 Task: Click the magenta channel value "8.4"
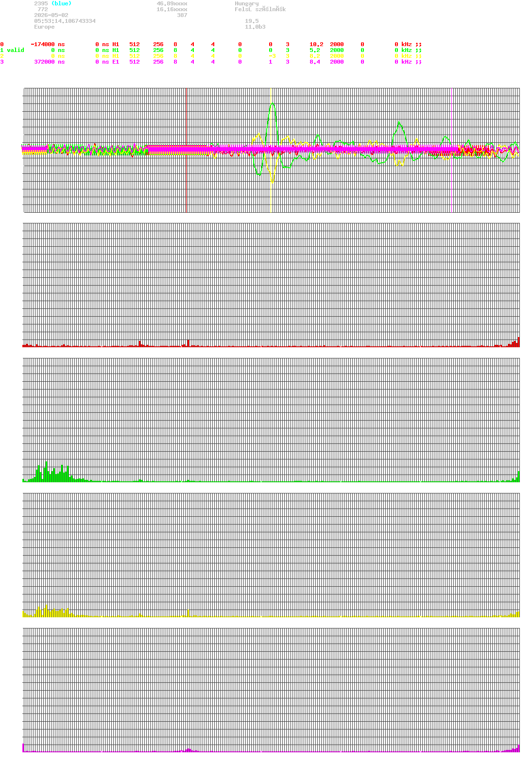pyautogui.click(x=315, y=62)
